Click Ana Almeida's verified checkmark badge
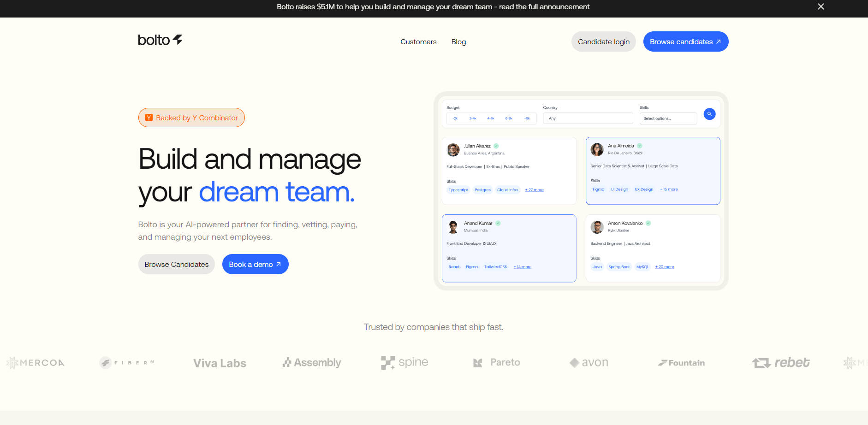 click(639, 146)
